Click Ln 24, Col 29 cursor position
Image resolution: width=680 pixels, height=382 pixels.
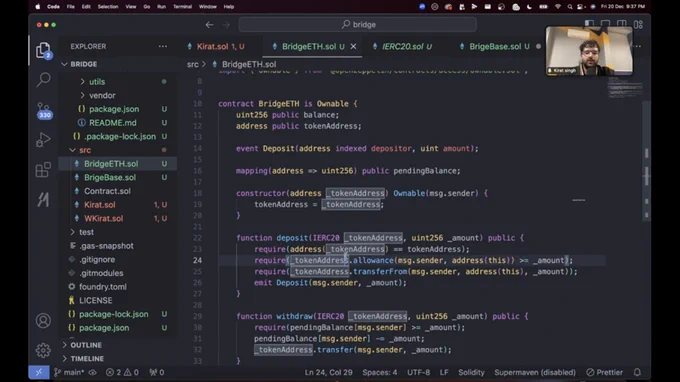point(328,372)
